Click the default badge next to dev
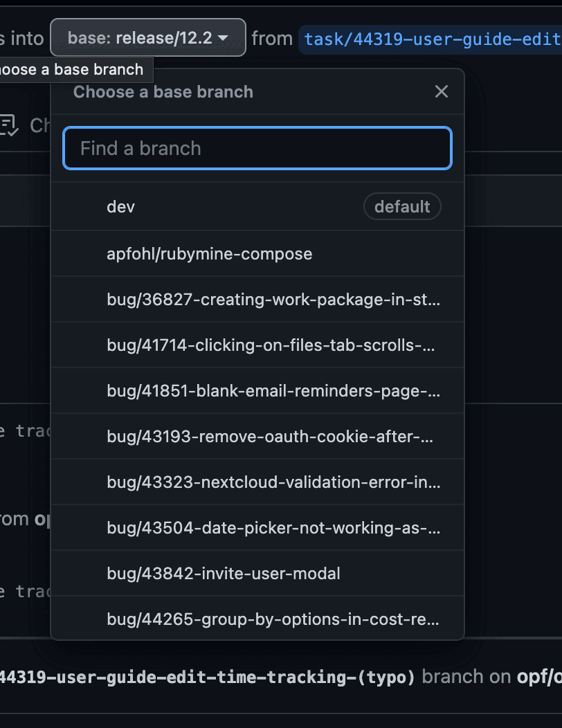This screenshot has height=728, width=562. pyautogui.click(x=402, y=206)
